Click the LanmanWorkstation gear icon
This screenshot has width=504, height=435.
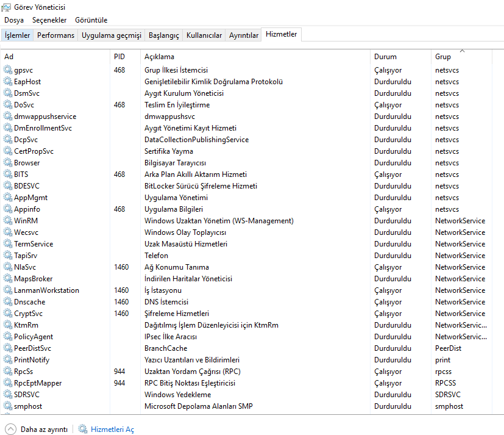[8, 290]
